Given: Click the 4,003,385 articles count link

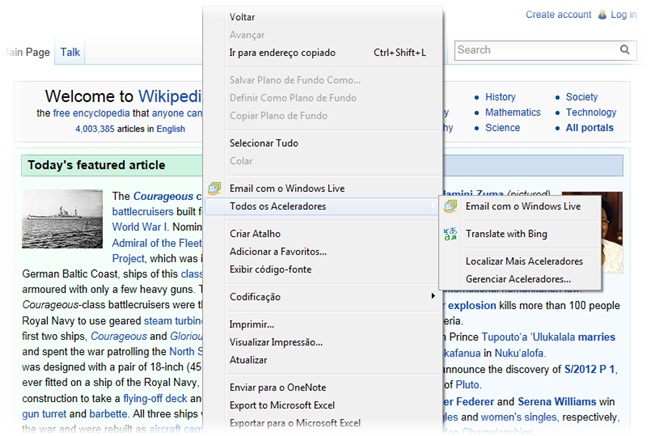Looking at the screenshot, I should click(95, 129).
